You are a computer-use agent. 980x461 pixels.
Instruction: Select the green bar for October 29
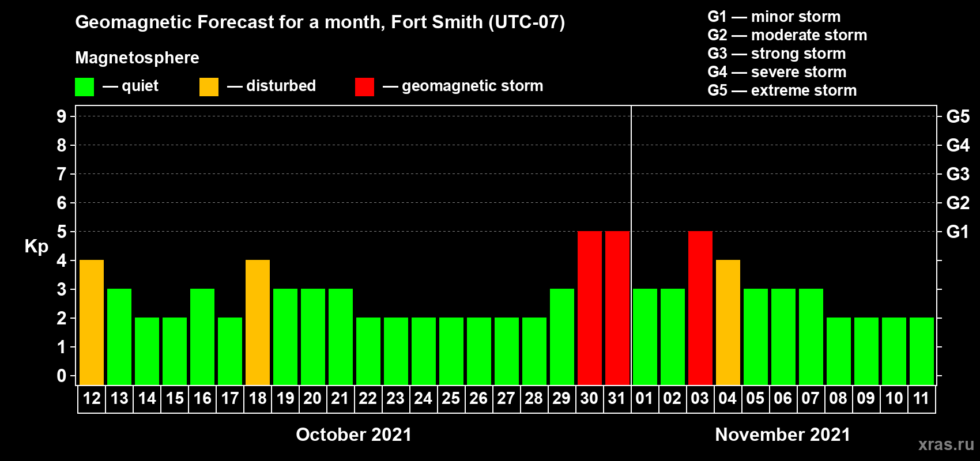(562, 337)
